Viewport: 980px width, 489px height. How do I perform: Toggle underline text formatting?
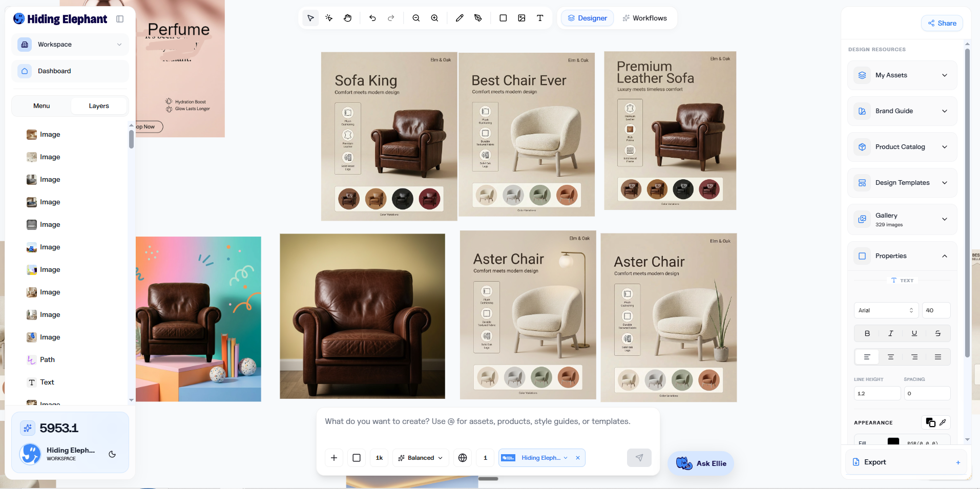914,333
